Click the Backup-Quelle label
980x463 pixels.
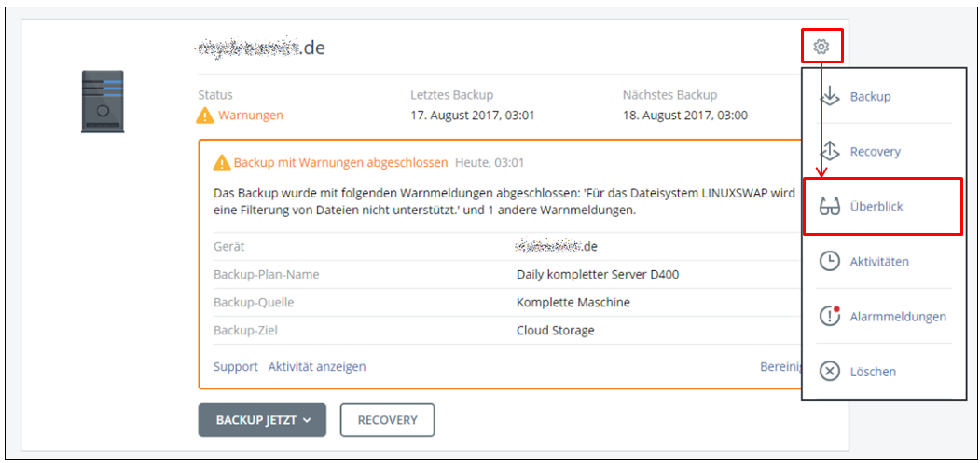254,303
